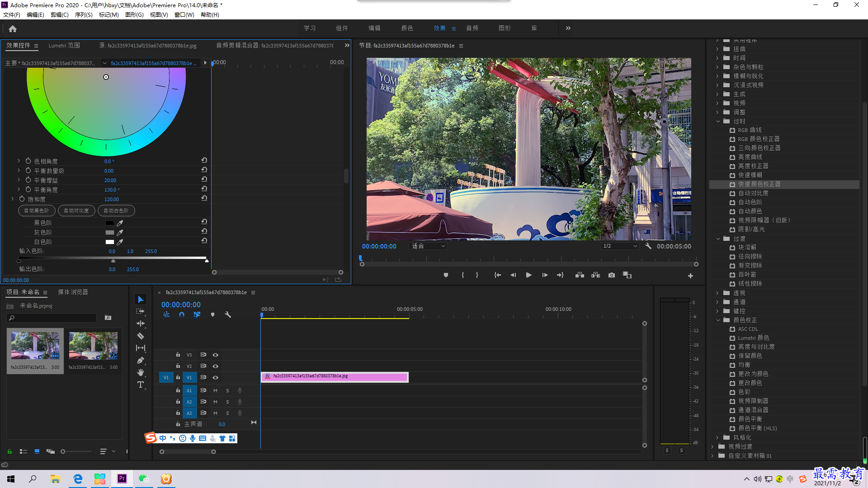The height and width of the screenshot is (488, 868).
Task: Open timeline display settings wrench
Action: pos(228,314)
